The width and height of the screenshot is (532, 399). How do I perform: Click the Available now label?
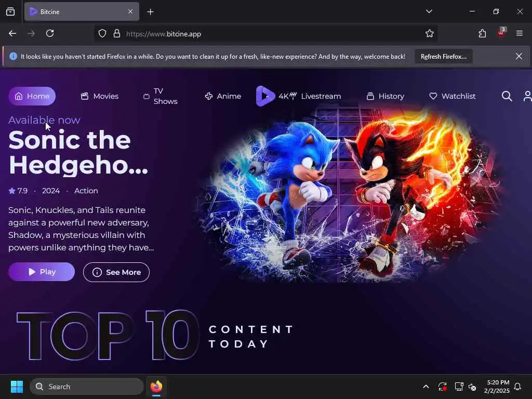pos(44,120)
